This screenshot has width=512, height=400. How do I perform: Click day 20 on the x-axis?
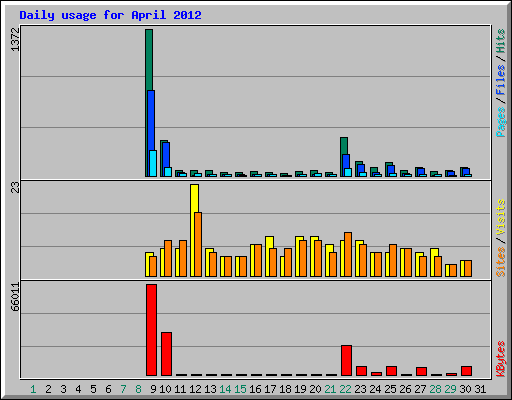click(x=315, y=389)
